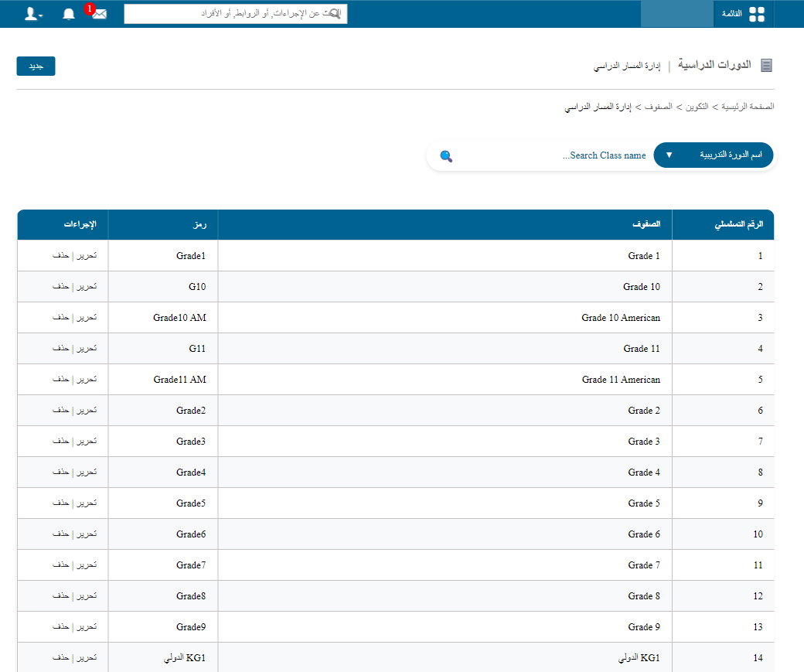Edit Grade 8 via تحرير
Viewport: 804px width, 672px height.
coord(87,595)
